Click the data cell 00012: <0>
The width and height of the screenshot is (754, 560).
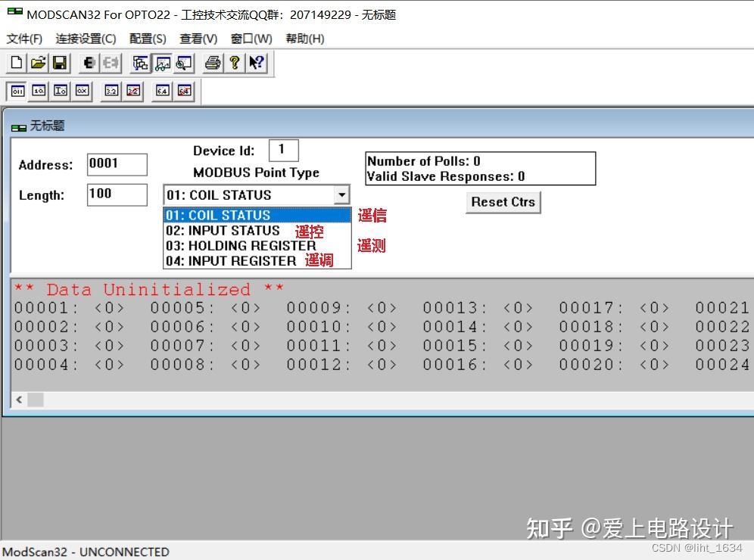coord(342,364)
